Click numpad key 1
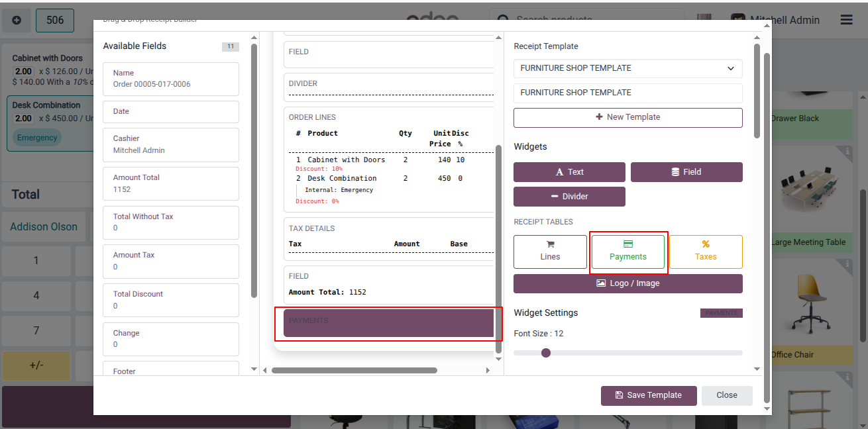The image size is (868, 429). point(36,261)
